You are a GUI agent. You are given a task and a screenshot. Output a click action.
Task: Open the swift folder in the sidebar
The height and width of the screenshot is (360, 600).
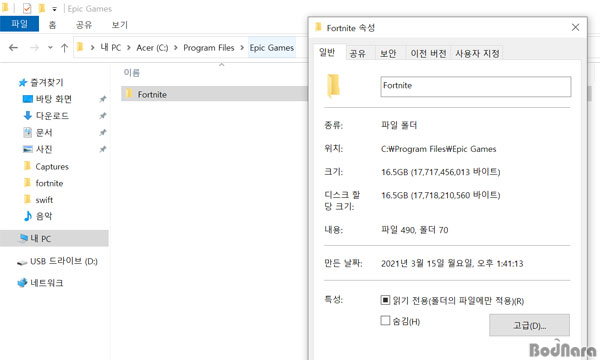pos(38,200)
